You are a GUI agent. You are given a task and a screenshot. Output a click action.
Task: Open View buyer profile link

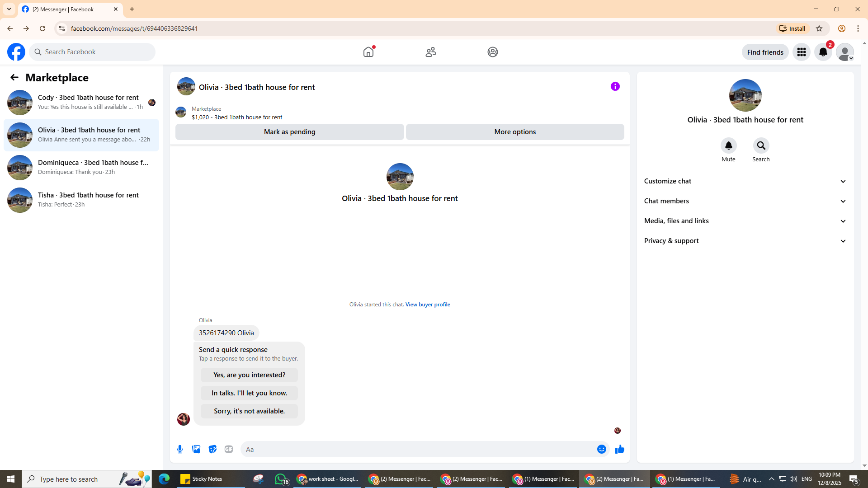point(428,305)
